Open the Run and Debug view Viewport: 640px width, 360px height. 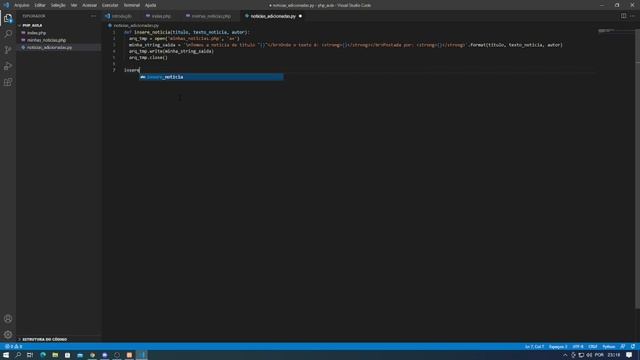tap(8, 66)
